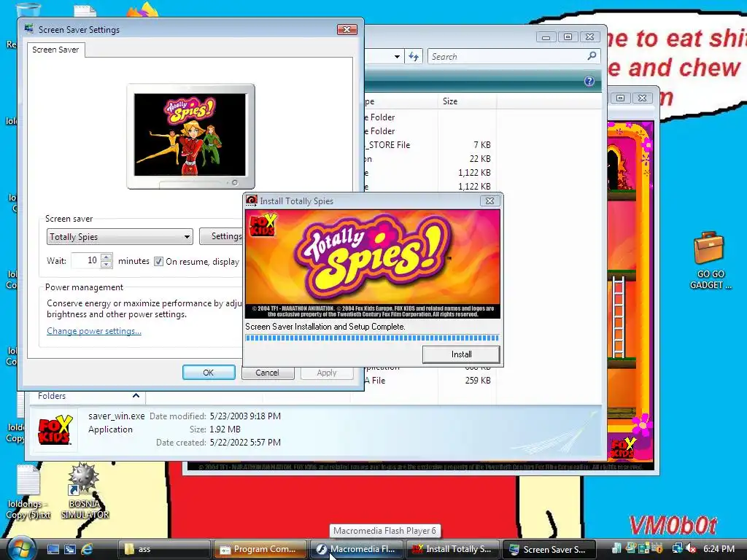Open the Explorer address bar dropdown arrow
Screen dimensions: 747x560
point(397,57)
